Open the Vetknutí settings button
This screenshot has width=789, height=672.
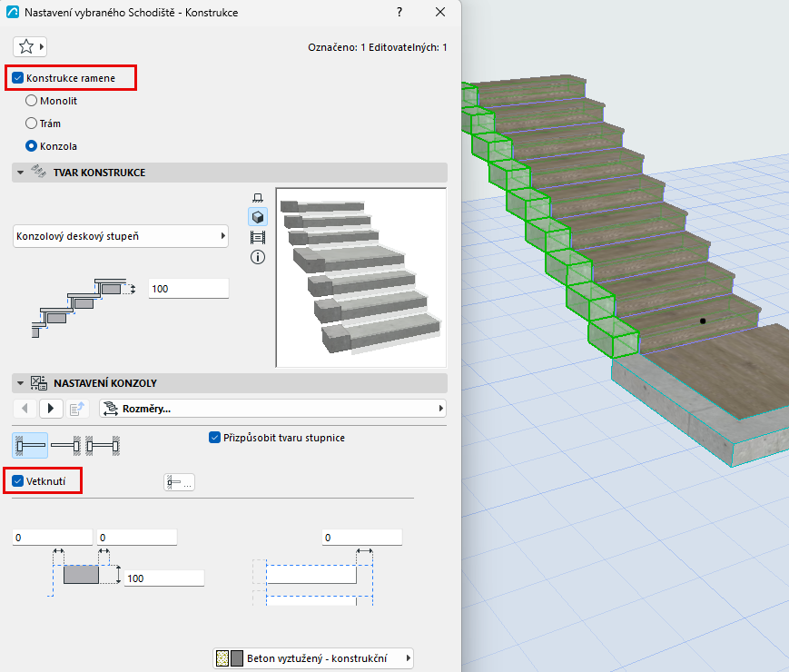(180, 482)
